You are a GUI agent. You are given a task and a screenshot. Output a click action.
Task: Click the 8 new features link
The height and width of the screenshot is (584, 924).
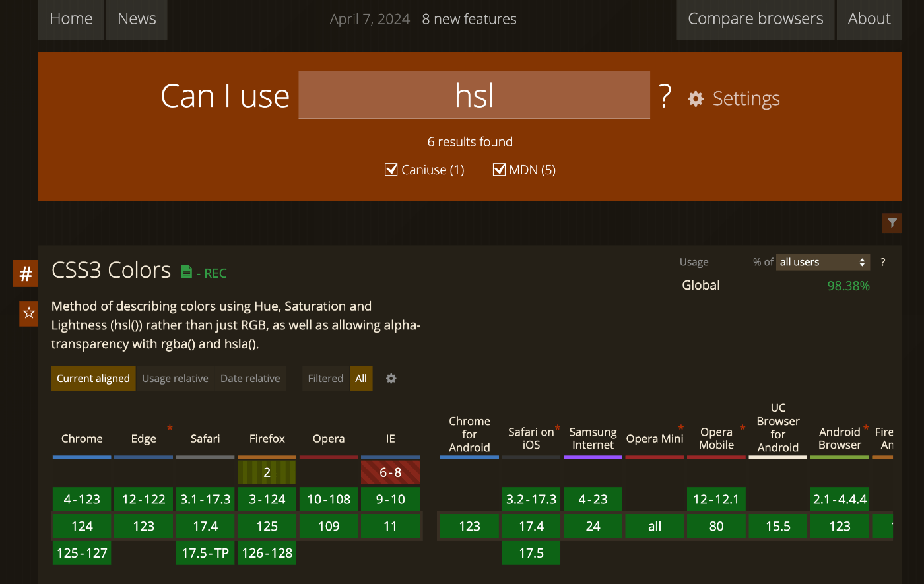[469, 19]
